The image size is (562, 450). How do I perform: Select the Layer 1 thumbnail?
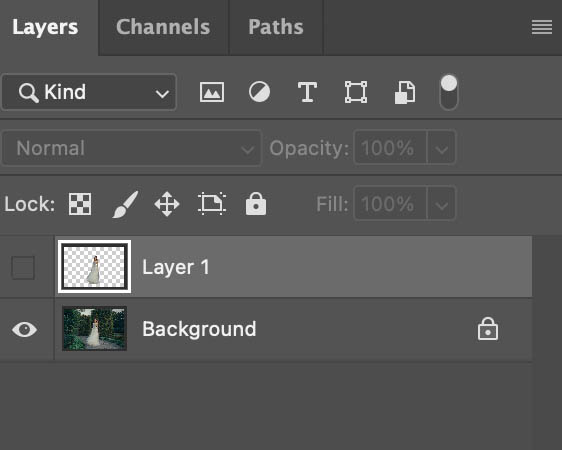(95, 267)
